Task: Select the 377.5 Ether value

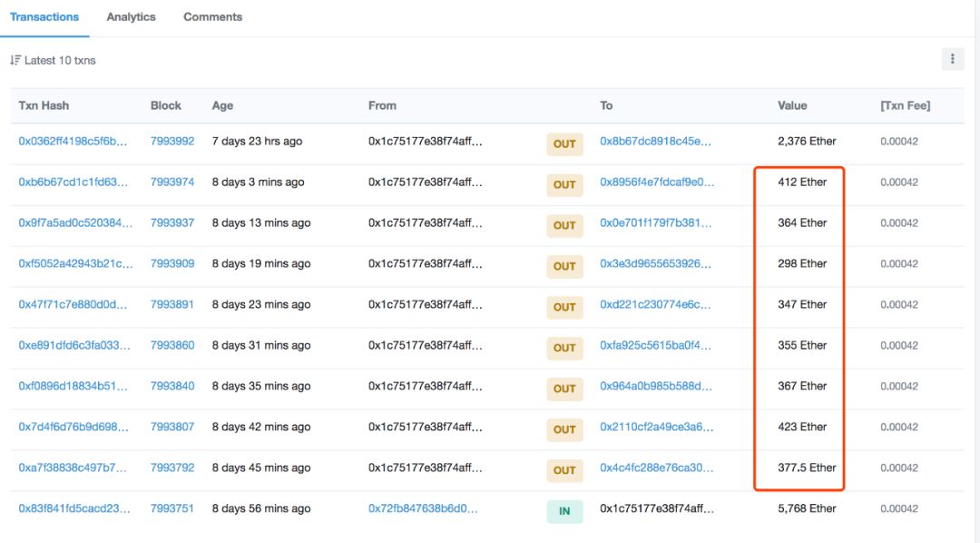Action: pos(807,468)
